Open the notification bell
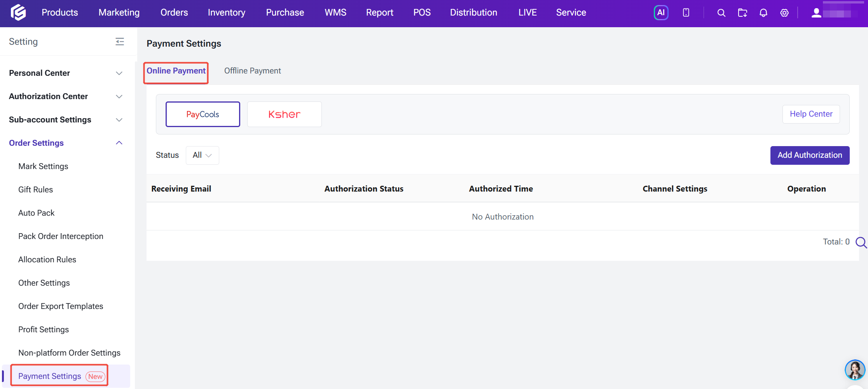 coord(763,13)
